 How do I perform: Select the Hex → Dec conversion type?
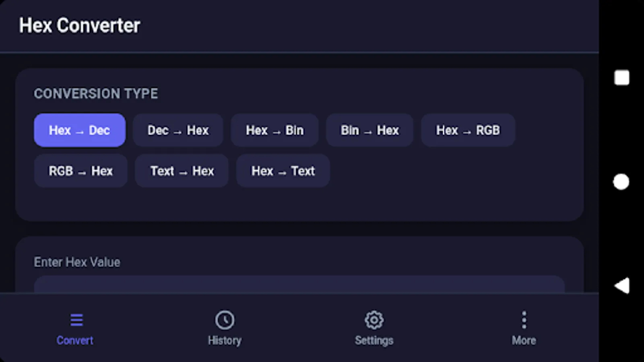tap(79, 130)
